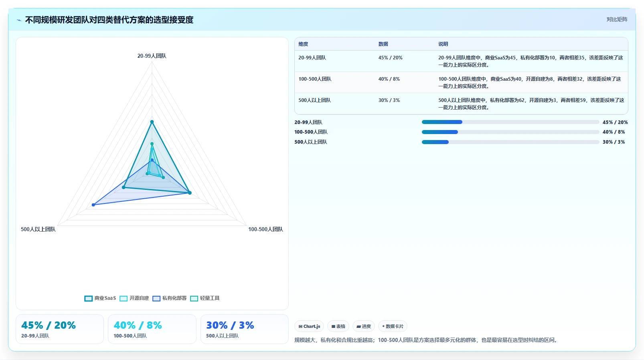Click description text for 20-99人团队 row
The height and width of the screenshot is (360, 644).
(x=531, y=61)
